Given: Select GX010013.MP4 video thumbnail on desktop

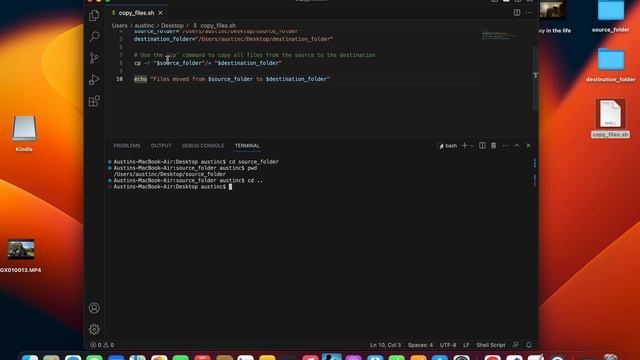Looking at the screenshot, I should click(20, 256).
